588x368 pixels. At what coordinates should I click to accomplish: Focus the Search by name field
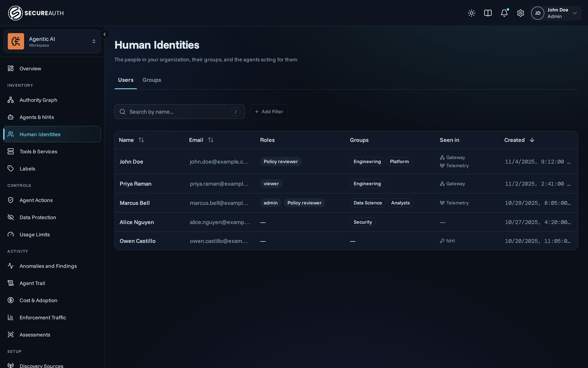180,112
